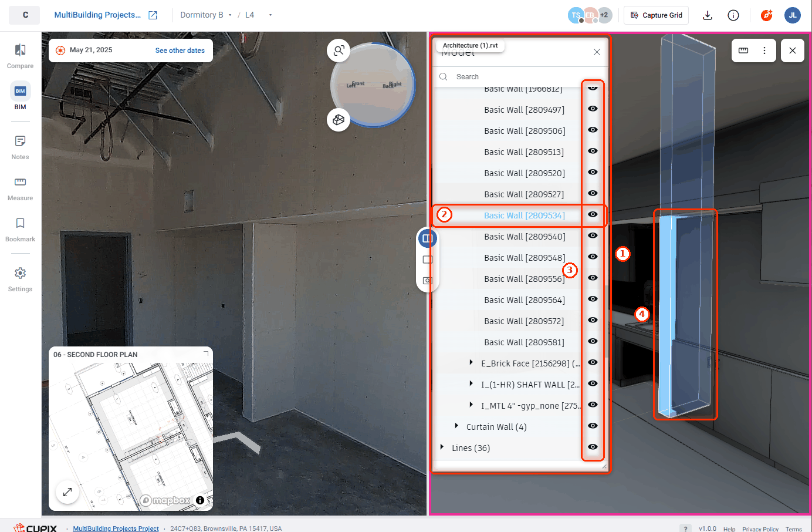Select Basic Wall [2809540] in tree

pos(525,237)
